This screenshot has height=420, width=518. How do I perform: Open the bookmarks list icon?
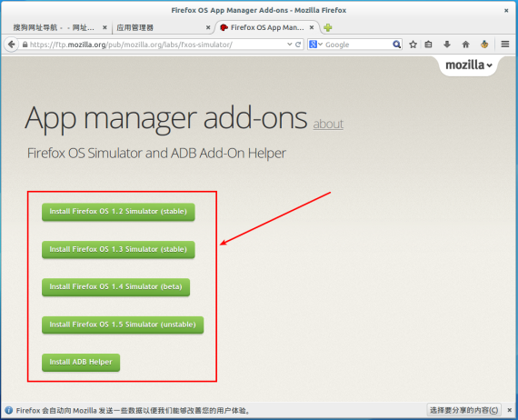(428, 45)
